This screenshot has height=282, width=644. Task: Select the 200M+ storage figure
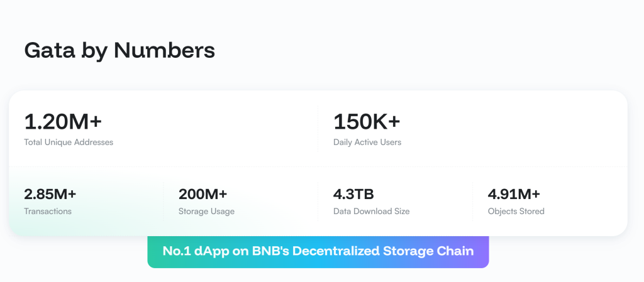point(203,194)
